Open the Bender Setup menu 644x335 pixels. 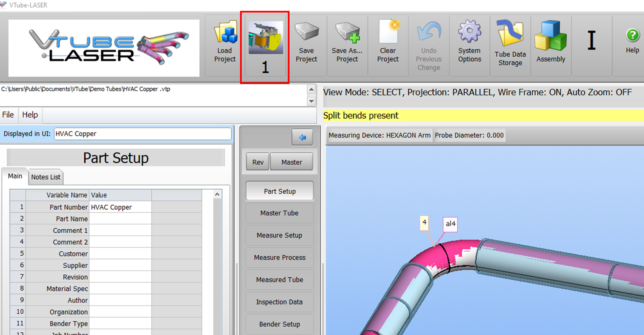pyautogui.click(x=280, y=324)
